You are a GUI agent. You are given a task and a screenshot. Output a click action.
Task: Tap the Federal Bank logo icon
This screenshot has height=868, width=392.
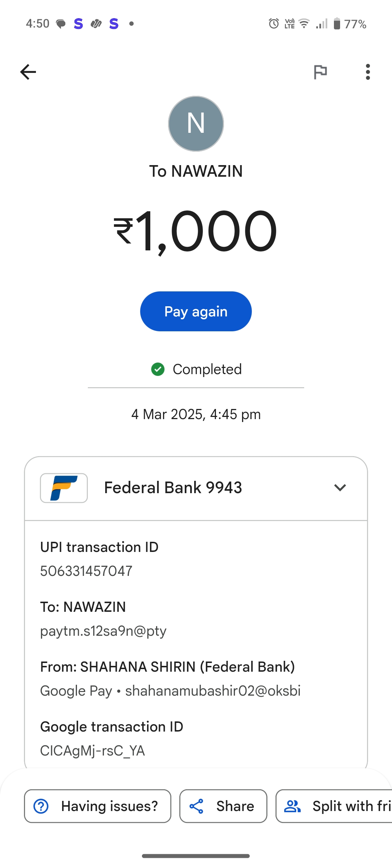point(64,488)
